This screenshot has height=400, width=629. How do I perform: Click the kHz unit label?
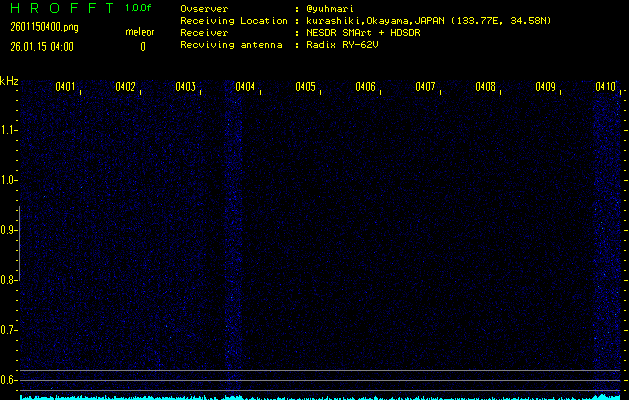[x=9, y=81]
